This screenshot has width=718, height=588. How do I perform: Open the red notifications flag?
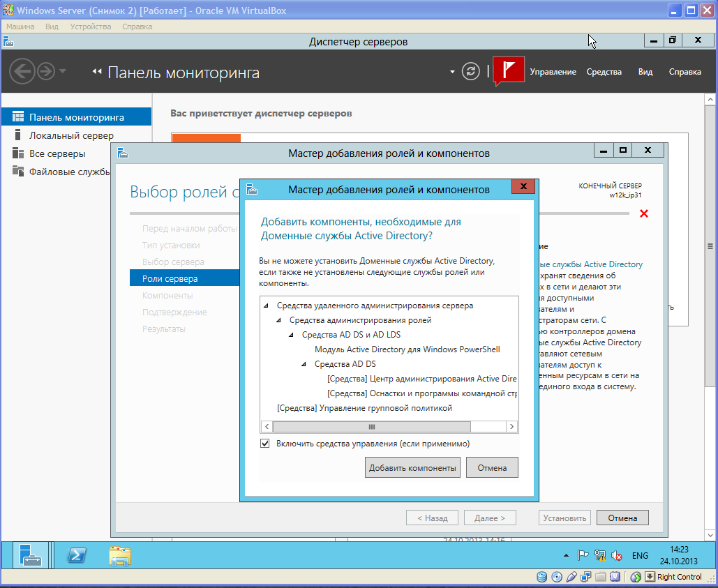(x=509, y=71)
